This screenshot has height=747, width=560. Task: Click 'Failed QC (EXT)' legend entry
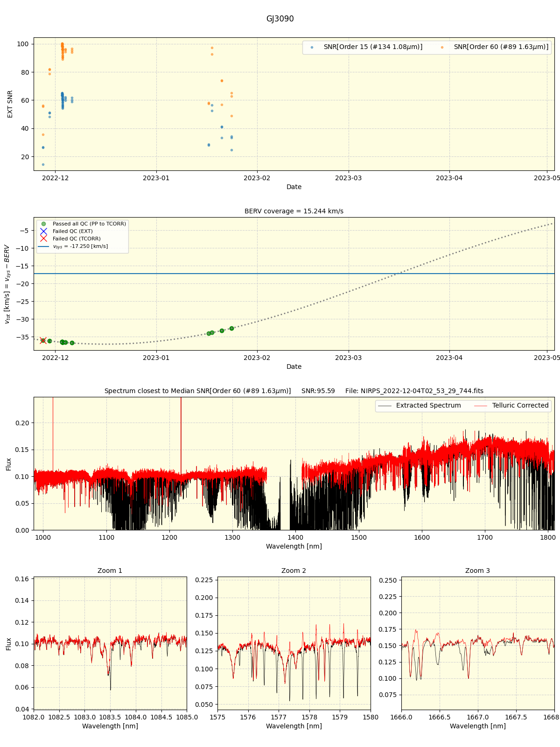(x=66, y=231)
